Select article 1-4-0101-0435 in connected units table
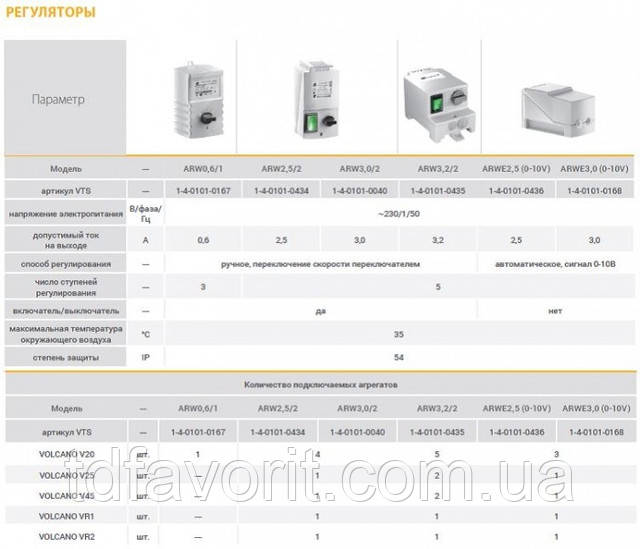This screenshot has height=549, width=640. click(437, 432)
